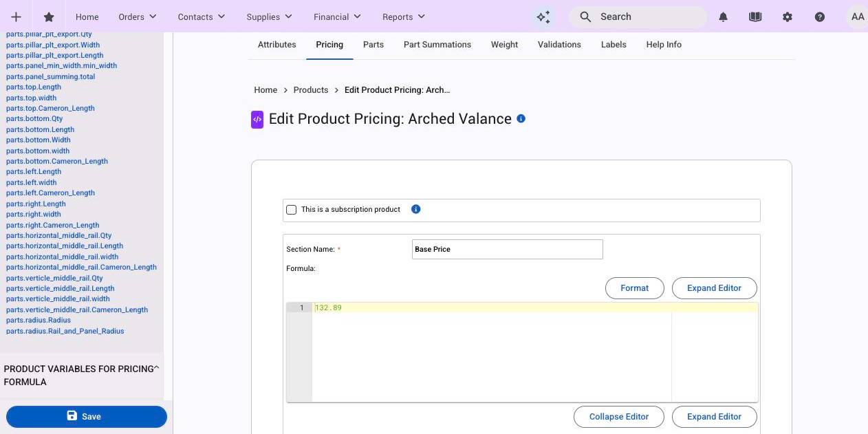Viewport: 868px width, 434px height.
Task: Open the documentation book icon
Action: tap(755, 17)
